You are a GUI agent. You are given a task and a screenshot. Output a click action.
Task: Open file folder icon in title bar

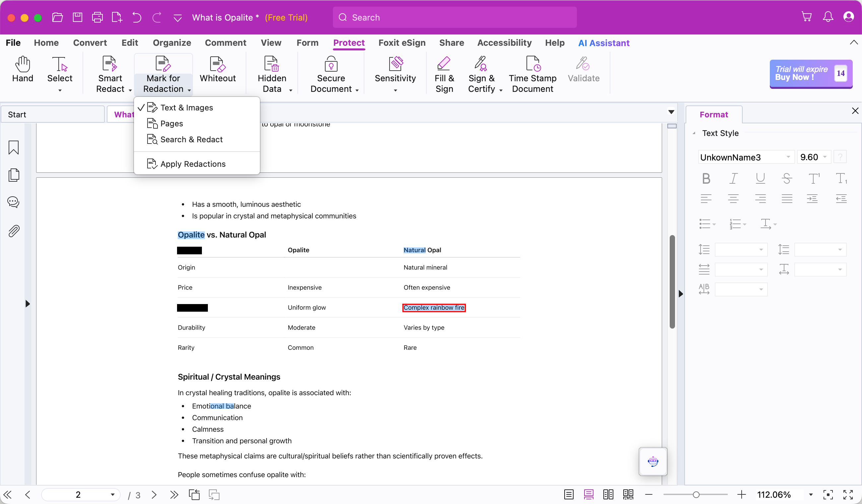[57, 17]
